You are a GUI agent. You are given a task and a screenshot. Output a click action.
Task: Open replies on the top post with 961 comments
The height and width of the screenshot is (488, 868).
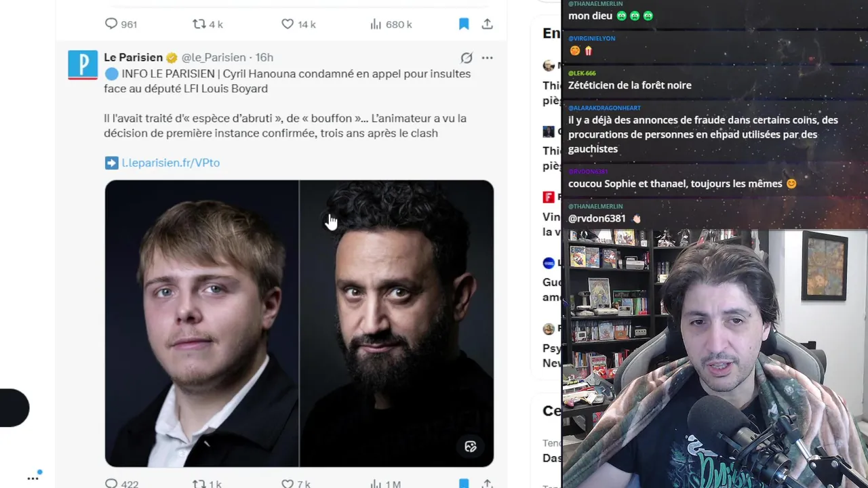click(121, 24)
